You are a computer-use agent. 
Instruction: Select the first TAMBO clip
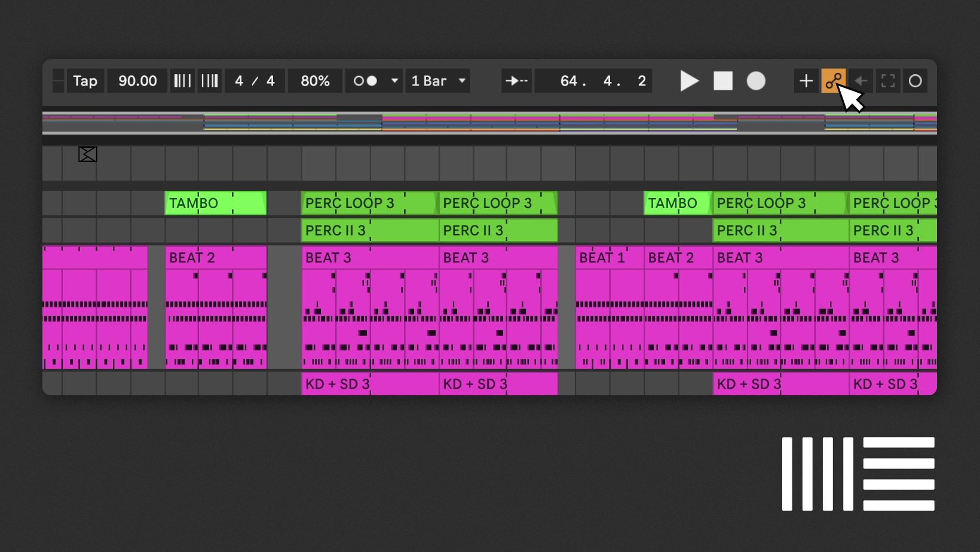[x=215, y=203]
